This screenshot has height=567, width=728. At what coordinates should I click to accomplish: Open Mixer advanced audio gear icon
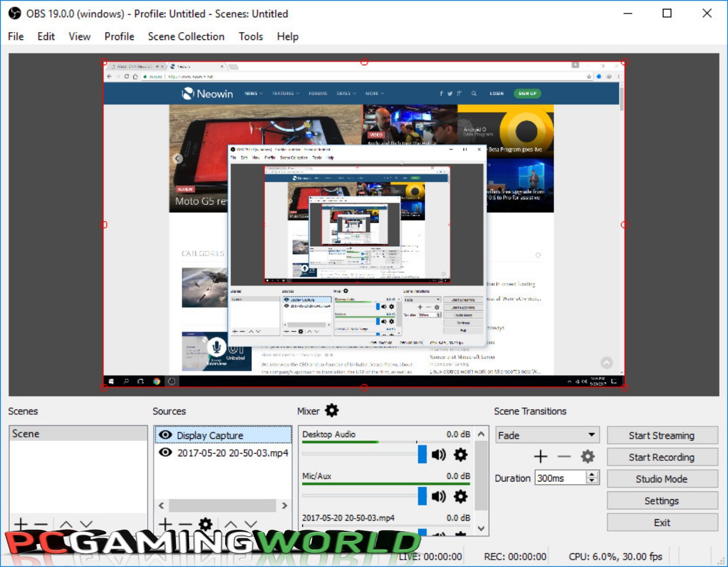point(332,411)
